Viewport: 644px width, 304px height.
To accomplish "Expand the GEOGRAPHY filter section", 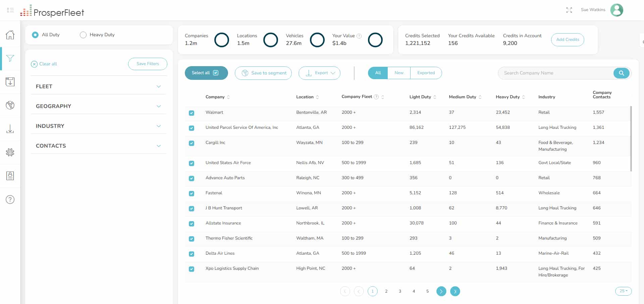I will click(x=99, y=106).
